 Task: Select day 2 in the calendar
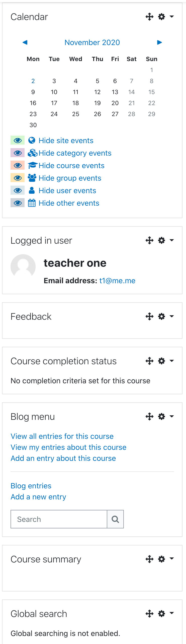[x=33, y=81]
